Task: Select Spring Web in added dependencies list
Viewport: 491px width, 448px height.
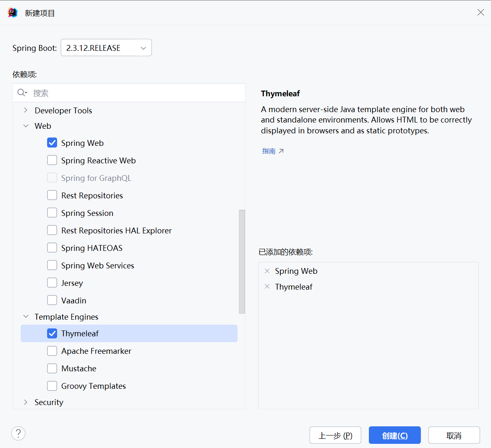Action: [x=296, y=271]
